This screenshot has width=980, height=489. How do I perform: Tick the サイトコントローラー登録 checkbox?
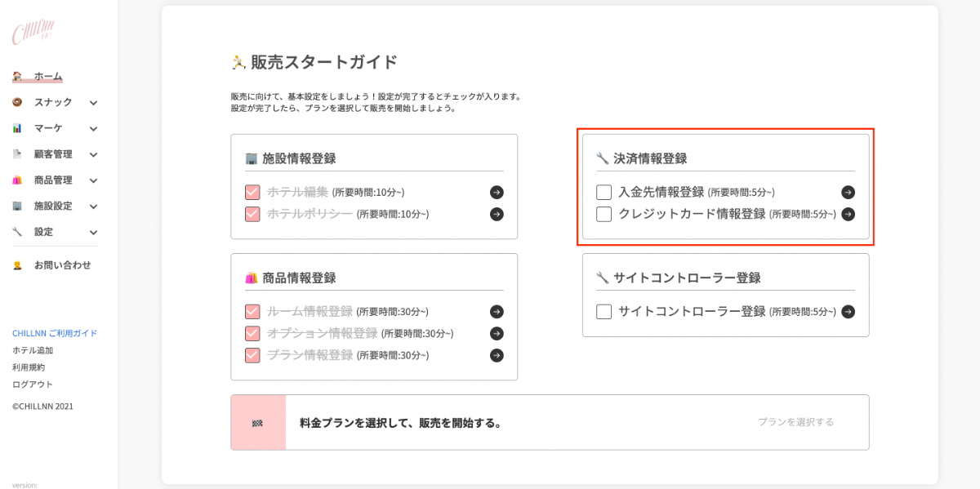(x=604, y=311)
